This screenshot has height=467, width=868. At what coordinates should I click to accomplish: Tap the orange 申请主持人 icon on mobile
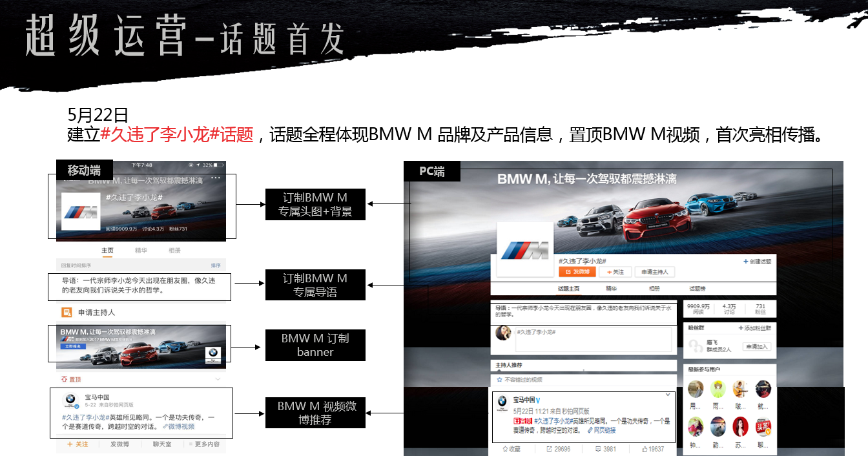point(67,313)
